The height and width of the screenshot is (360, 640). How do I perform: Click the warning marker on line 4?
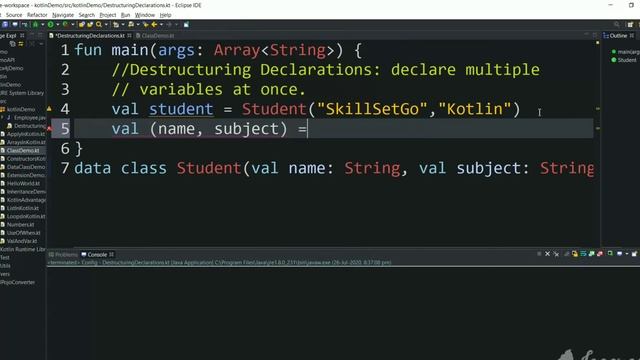click(x=49, y=109)
